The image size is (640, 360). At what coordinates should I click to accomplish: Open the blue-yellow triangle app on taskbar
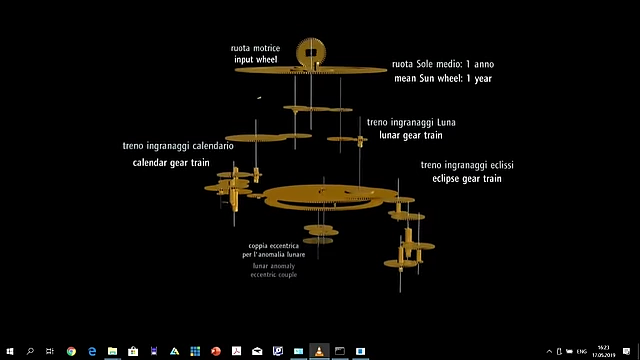(175, 351)
